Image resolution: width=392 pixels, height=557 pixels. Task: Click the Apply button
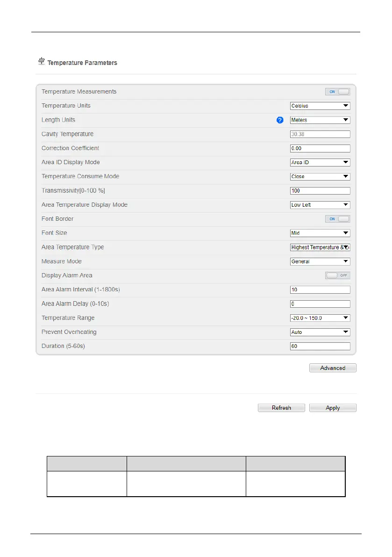click(x=333, y=408)
